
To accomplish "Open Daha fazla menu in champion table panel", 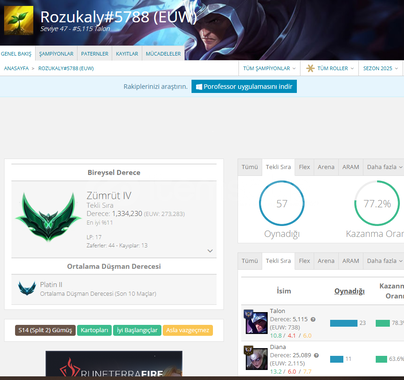I will tap(384, 261).
